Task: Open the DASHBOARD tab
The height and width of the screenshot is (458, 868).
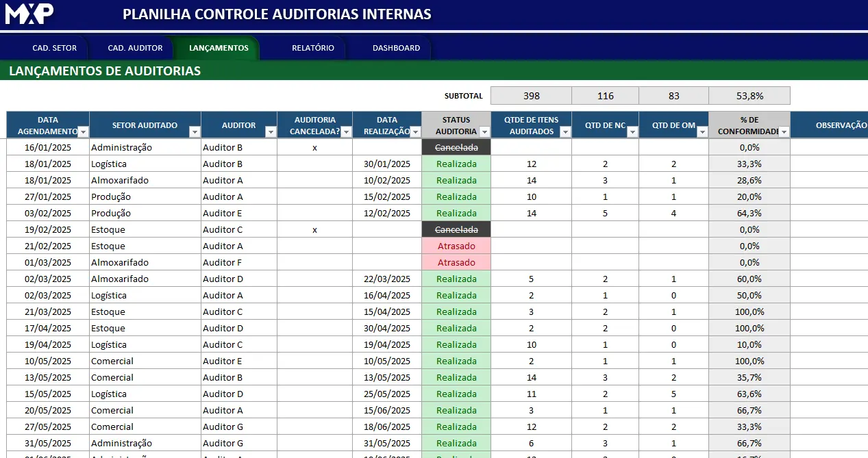Action: point(396,48)
